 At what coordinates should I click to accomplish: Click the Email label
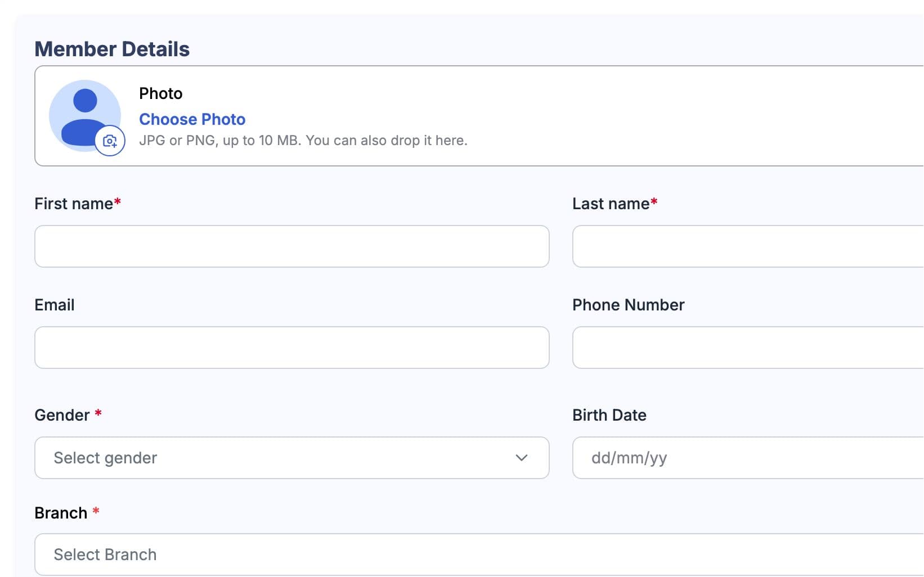point(55,305)
